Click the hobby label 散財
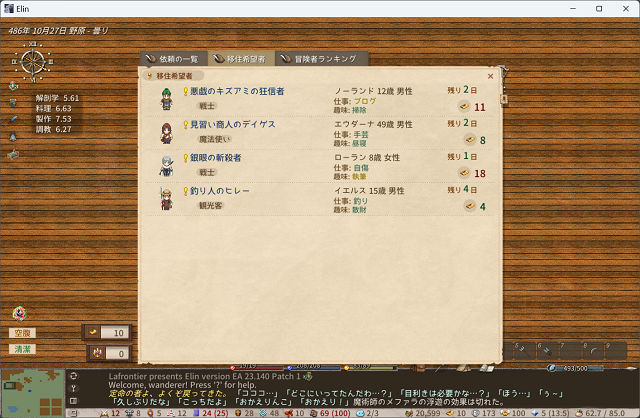Viewport: 640px width, 418px height. tap(359, 210)
